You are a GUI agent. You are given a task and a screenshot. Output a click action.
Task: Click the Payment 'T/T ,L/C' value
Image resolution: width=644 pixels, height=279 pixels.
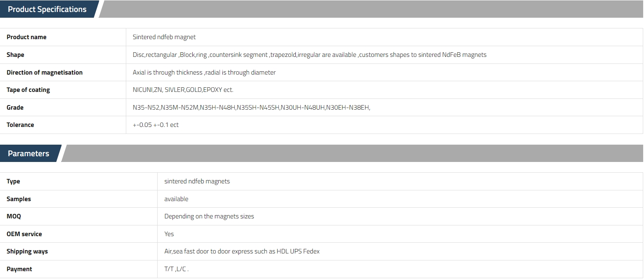click(x=176, y=269)
